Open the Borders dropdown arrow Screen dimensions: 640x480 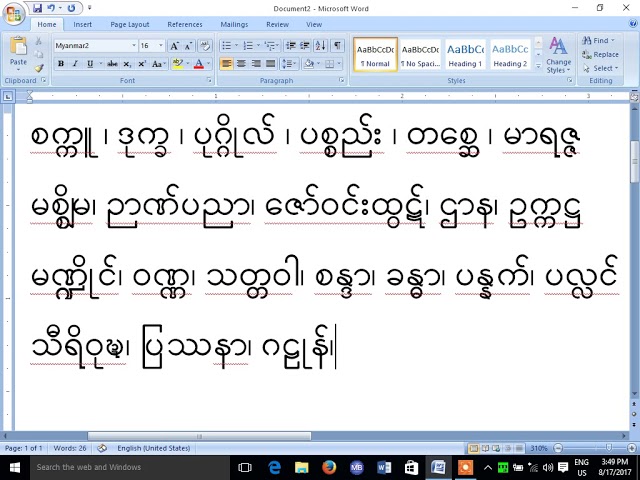pos(339,64)
